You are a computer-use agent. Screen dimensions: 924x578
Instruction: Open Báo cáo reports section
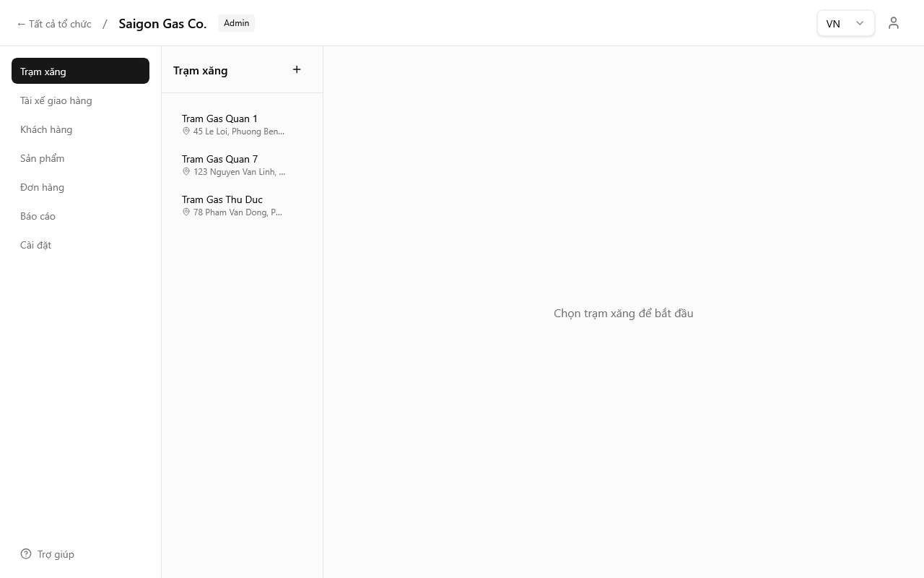coord(38,216)
